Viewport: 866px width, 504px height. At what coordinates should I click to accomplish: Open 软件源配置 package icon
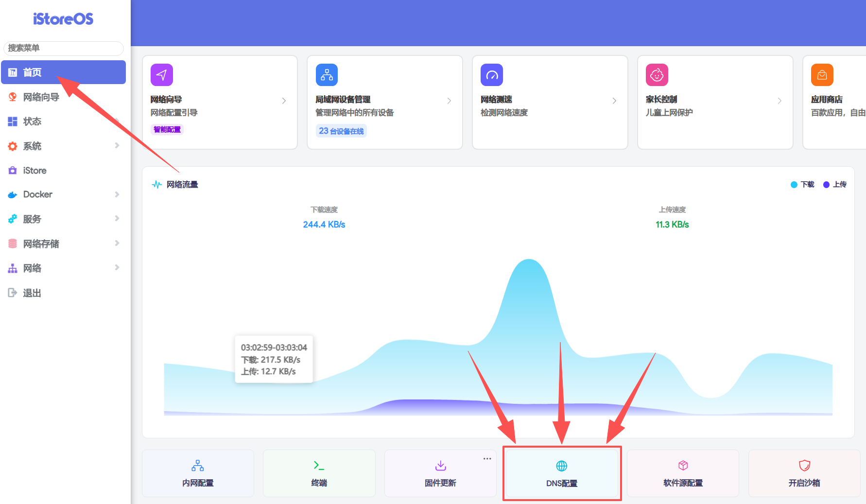pyautogui.click(x=683, y=466)
